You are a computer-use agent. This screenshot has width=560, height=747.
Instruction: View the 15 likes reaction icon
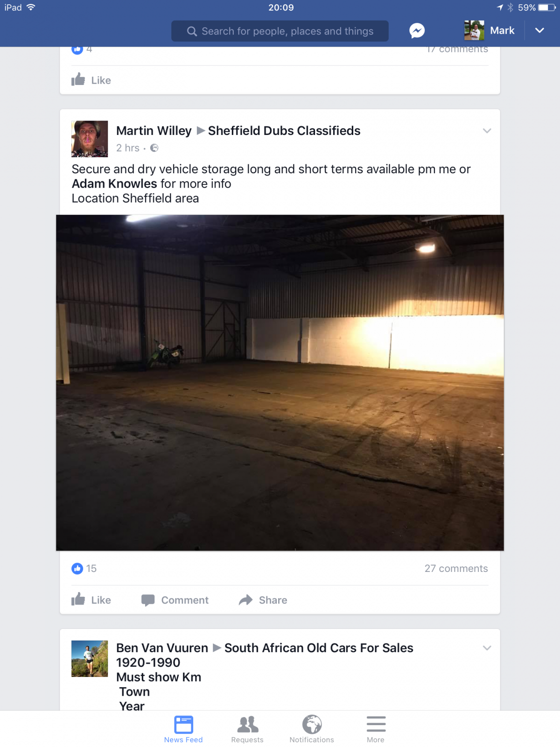click(x=77, y=568)
